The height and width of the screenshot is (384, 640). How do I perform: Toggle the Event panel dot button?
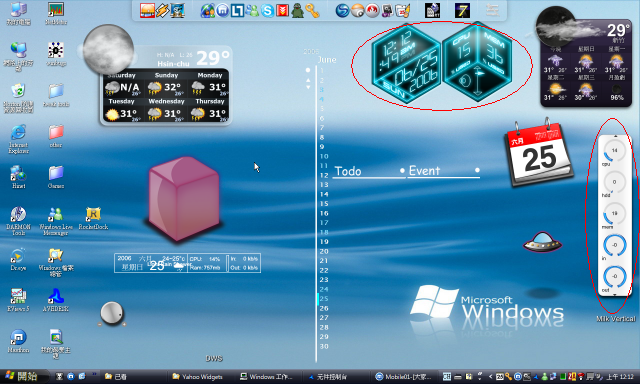pyautogui.click(x=477, y=170)
